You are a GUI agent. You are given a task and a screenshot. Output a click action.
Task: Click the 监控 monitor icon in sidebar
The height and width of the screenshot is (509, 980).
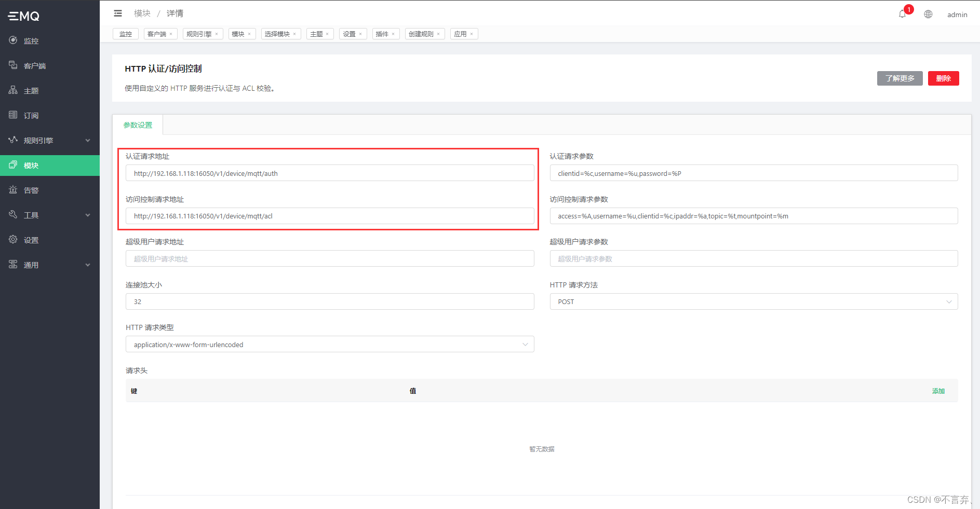click(x=13, y=40)
